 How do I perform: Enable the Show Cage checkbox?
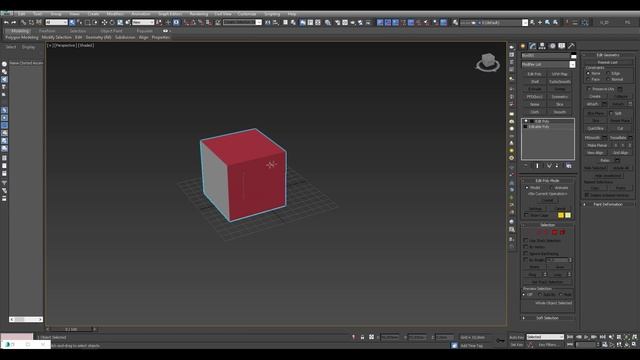pyautogui.click(x=526, y=215)
